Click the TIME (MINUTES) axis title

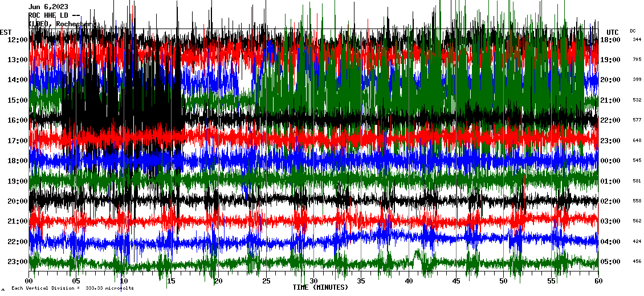tap(320, 287)
